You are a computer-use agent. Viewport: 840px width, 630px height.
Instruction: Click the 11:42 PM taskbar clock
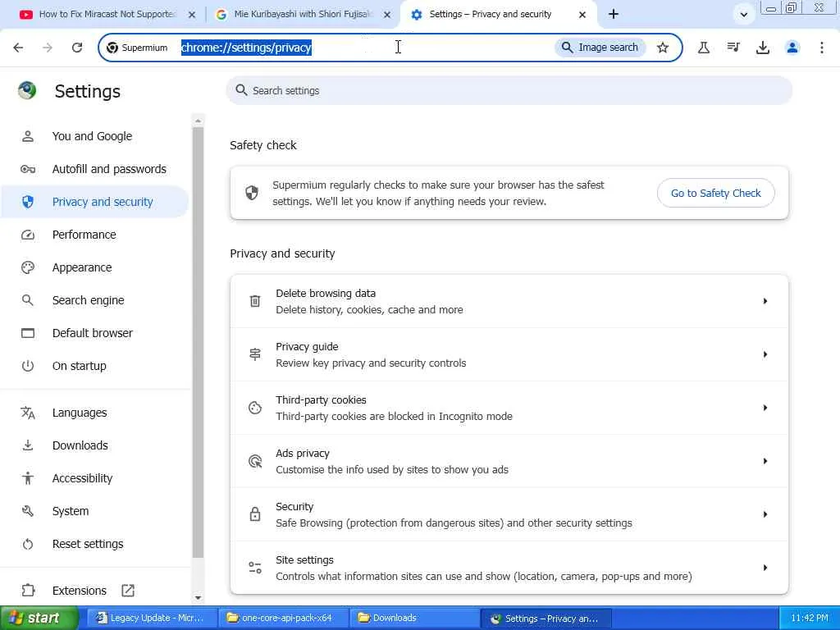(810, 619)
